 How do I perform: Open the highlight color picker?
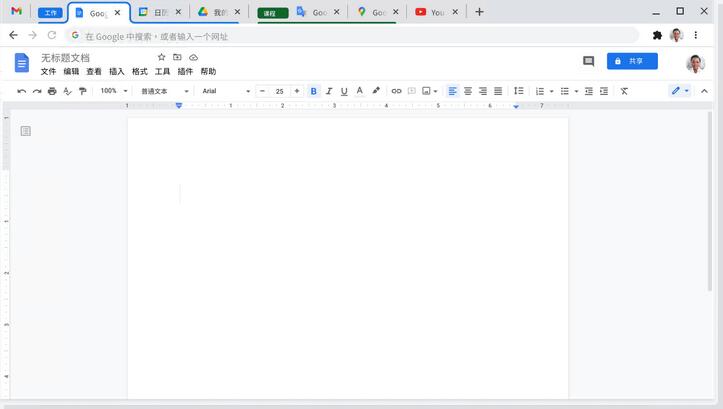(376, 91)
